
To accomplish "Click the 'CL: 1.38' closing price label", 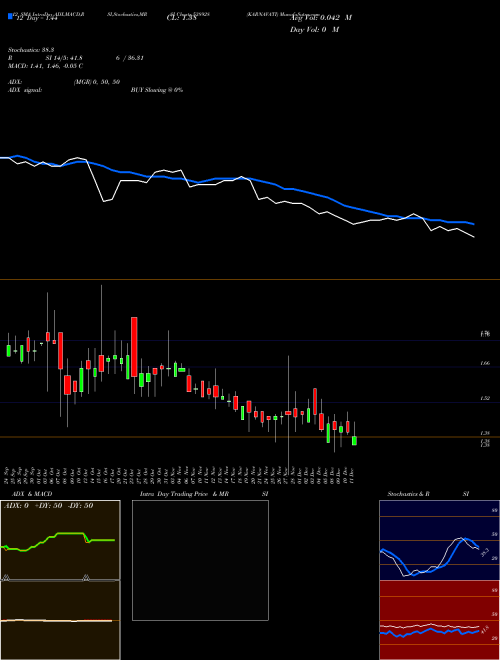I will click(x=181, y=18).
